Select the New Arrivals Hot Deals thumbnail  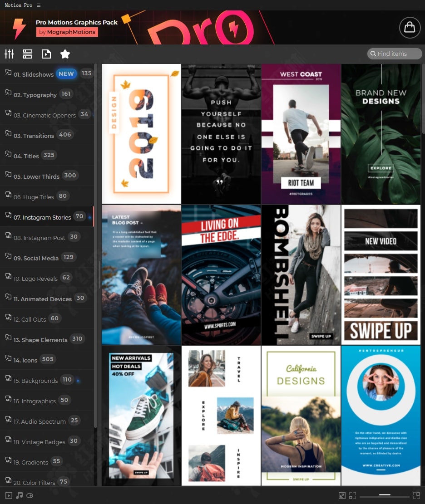141,416
